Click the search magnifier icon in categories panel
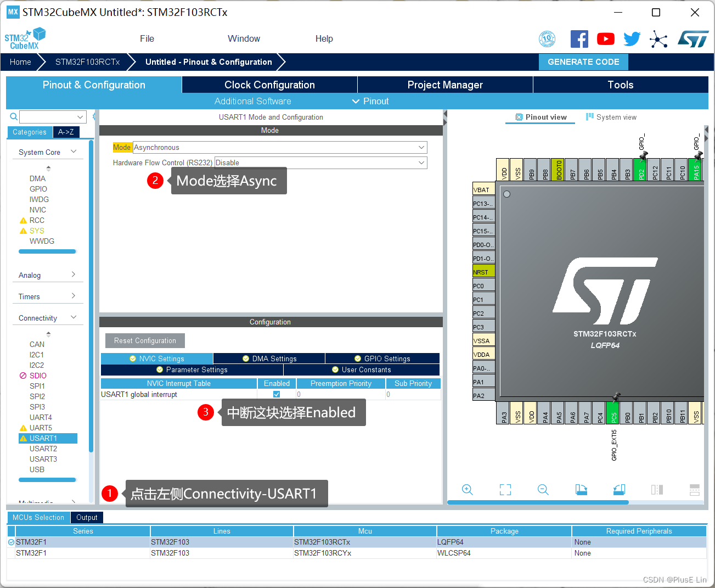The image size is (715, 588). (x=14, y=117)
